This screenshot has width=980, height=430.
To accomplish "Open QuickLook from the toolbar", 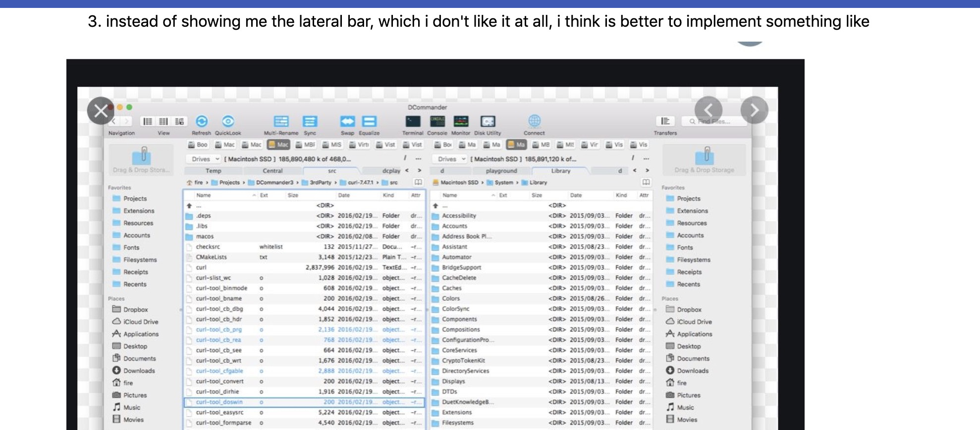I will [x=228, y=121].
